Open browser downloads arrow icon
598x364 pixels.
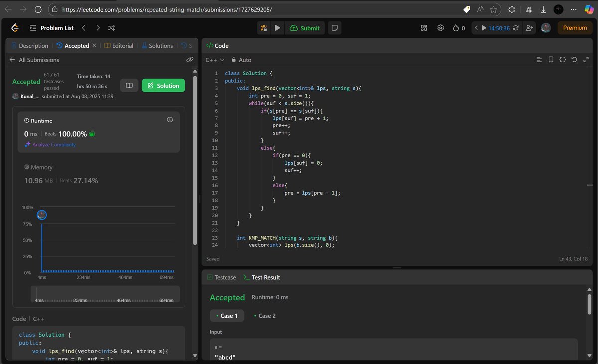(x=543, y=9)
